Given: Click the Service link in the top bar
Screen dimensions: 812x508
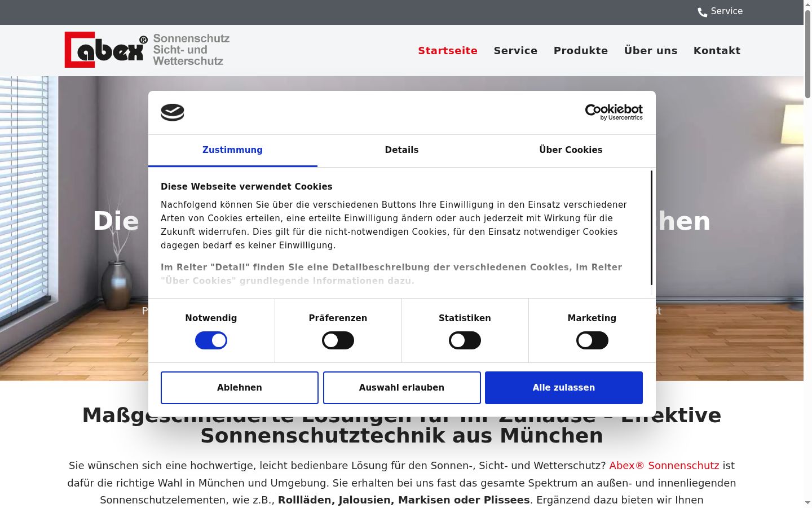Looking at the screenshot, I should tap(726, 11).
